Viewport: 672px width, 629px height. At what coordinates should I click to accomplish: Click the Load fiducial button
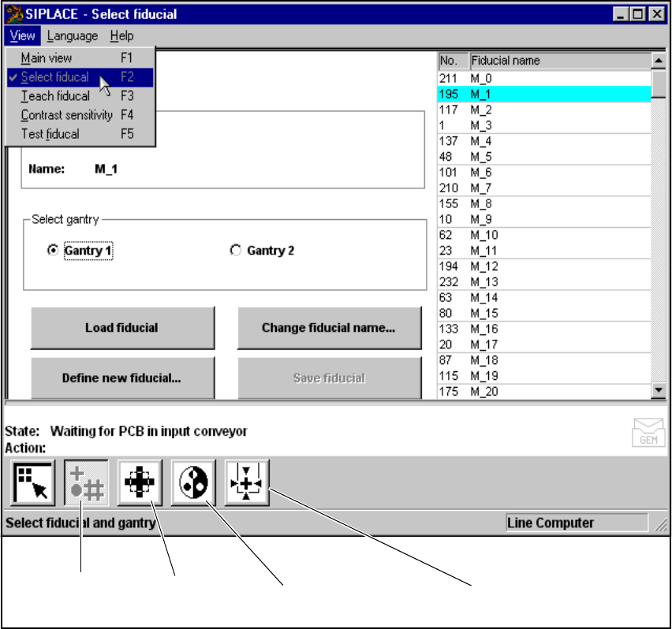click(x=122, y=328)
